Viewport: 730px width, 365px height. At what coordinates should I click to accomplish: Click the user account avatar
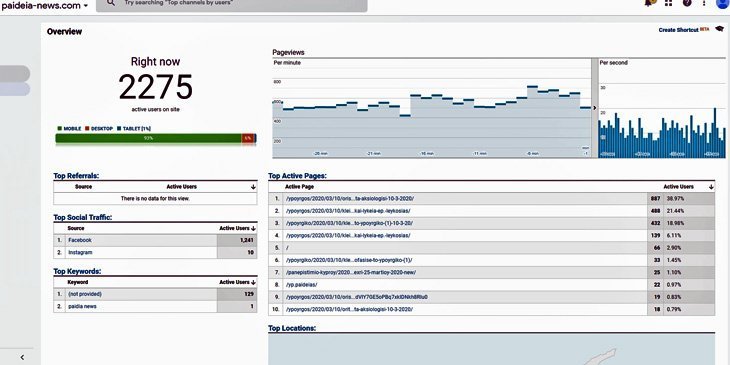723,3
